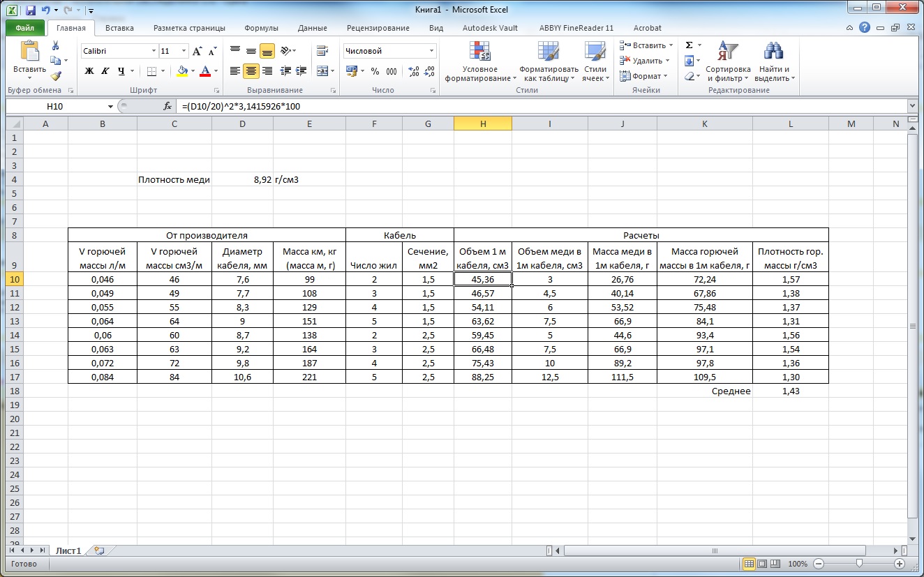Click the Undo arrow icon
Viewport: 924px width, 577px height.
45,10
